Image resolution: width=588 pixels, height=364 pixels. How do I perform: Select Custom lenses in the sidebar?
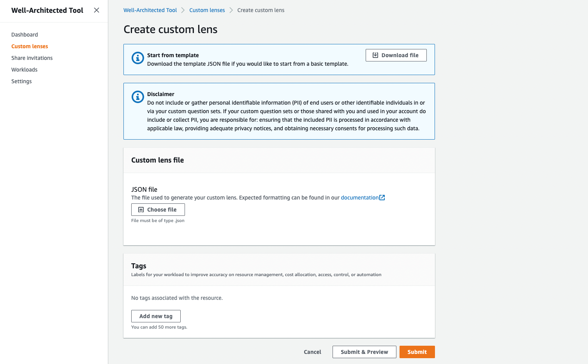tap(30, 46)
